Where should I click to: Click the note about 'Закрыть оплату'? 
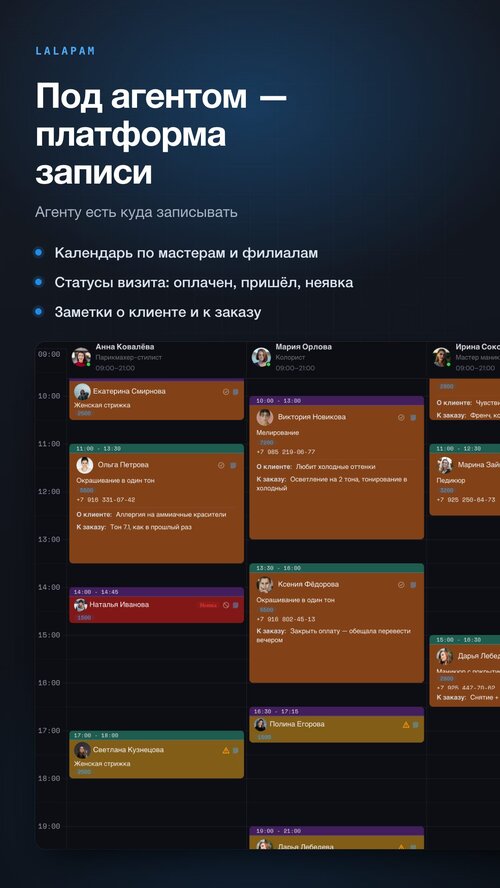(334, 635)
